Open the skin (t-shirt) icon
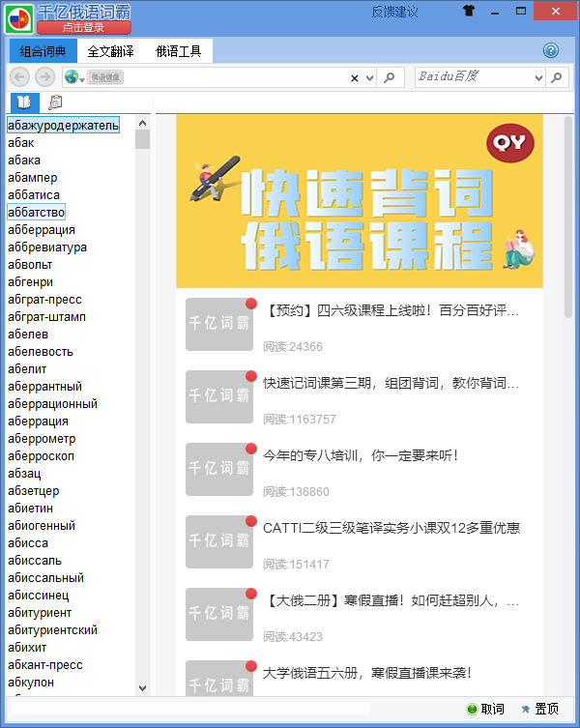This screenshot has width=580, height=728. 469,11
